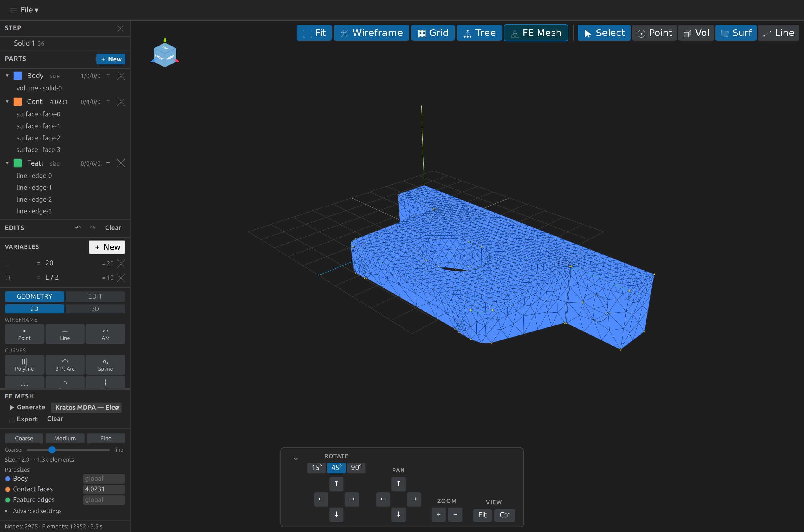Select the Arc wireframe tool

click(106, 334)
